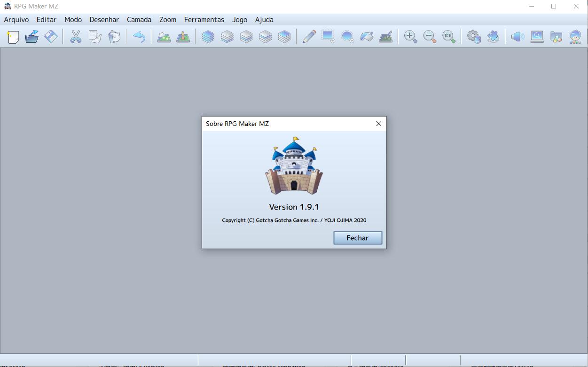Select the Rectangle drawing tool
588x367 pixels.
click(328, 37)
